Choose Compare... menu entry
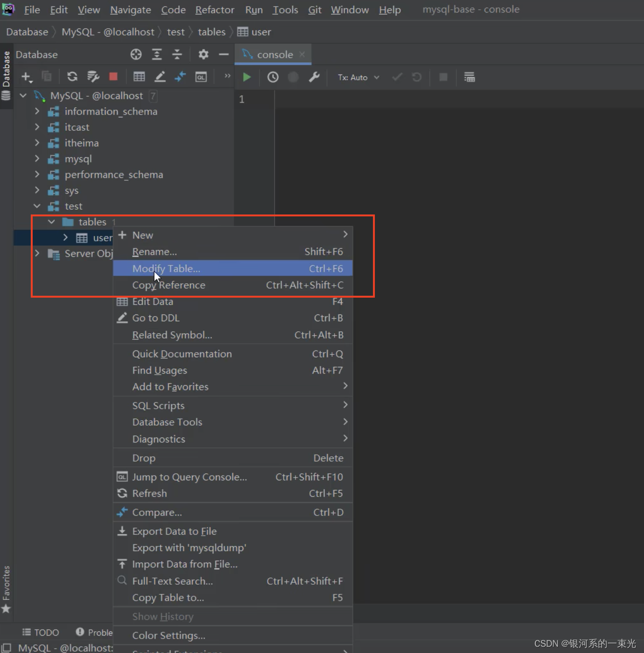This screenshot has height=653, width=644. click(x=233, y=512)
